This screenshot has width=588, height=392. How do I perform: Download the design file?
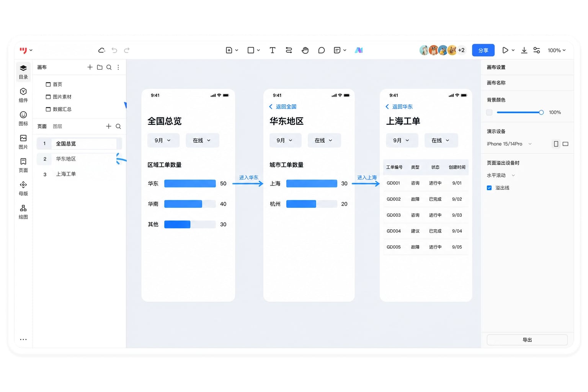pyautogui.click(x=524, y=50)
